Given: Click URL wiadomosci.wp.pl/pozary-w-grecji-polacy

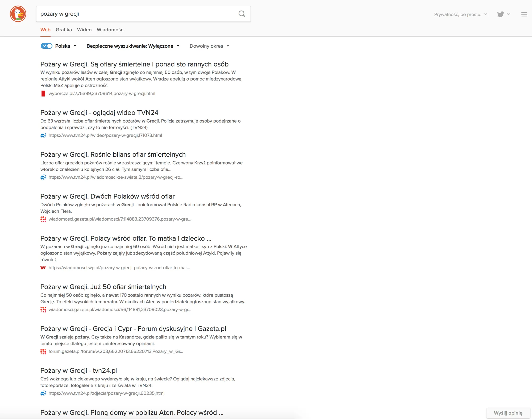Looking at the screenshot, I should [x=119, y=268].
